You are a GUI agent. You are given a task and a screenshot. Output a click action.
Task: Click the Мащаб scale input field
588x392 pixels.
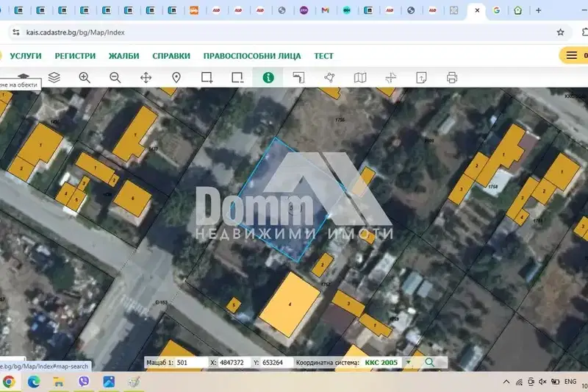[x=191, y=363]
